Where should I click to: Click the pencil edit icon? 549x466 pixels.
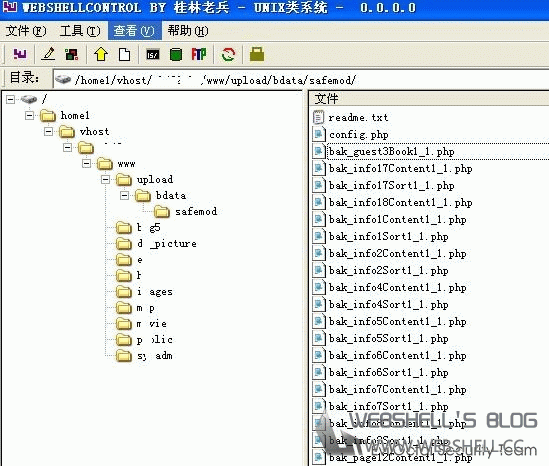(48, 55)
